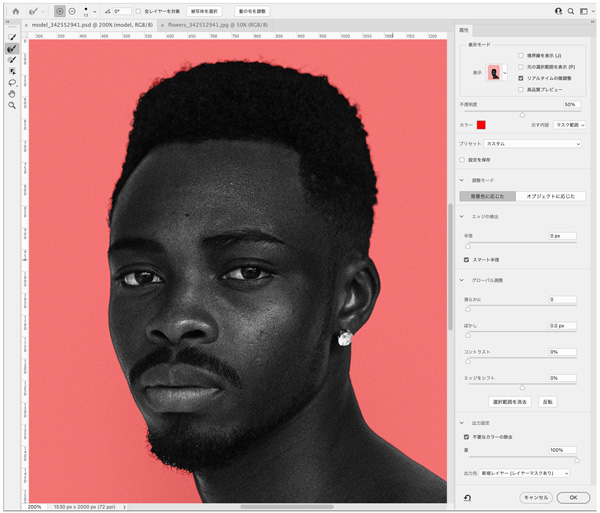Click the 200% zoom level field
Image resolution: width=600 pixels, height=513 pixels.
pos(35,507)
